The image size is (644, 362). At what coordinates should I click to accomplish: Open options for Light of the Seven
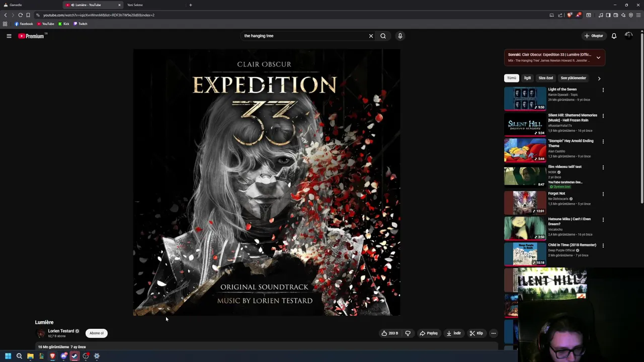click(603, 90)
